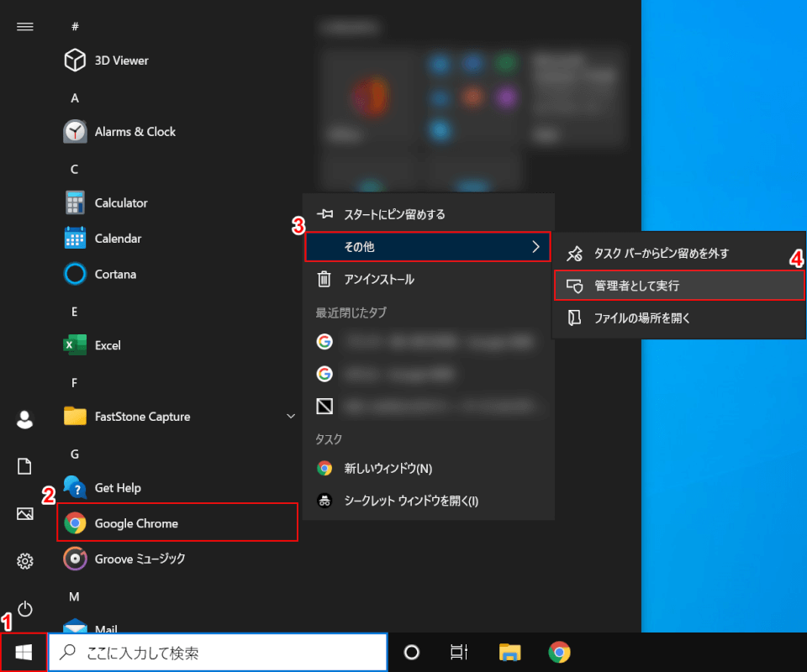Click the Windows Start button
The width and height of the screenshot is (807, 672).
(24, 652)
